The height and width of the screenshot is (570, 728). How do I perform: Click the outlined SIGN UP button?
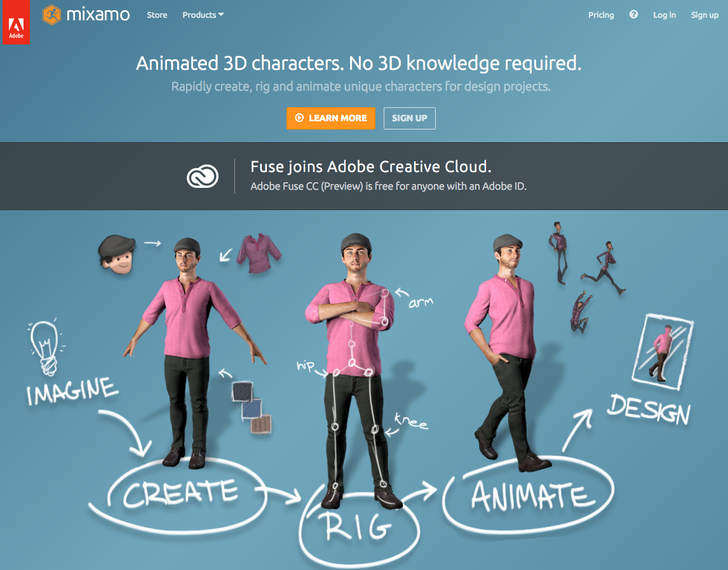[410, 118]
